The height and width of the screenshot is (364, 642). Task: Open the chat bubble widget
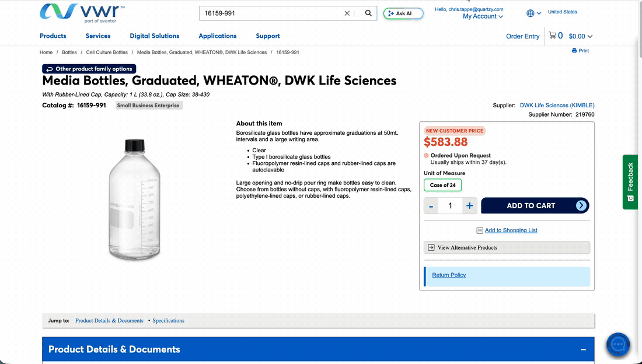tap(618, 345)
